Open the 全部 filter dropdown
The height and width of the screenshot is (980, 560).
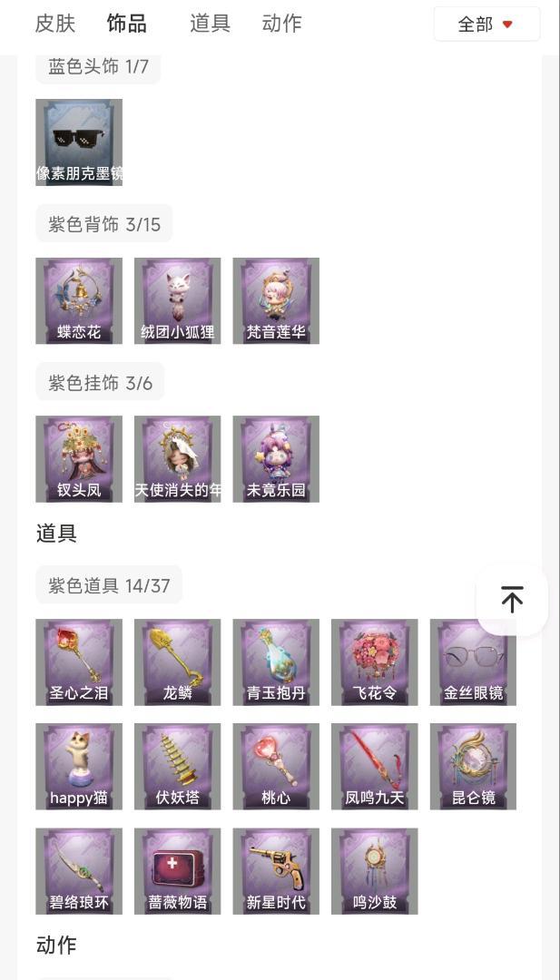point(486,24)
